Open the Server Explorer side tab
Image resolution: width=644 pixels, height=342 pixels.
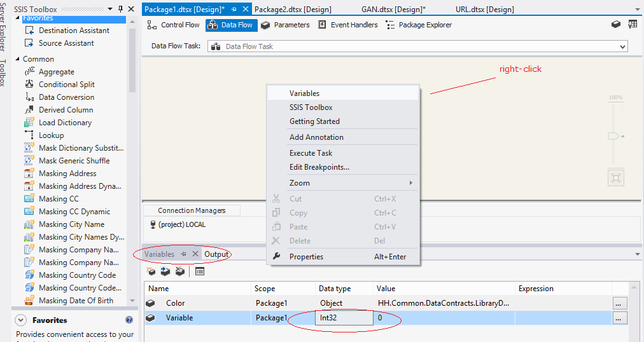tap(3, 27)
